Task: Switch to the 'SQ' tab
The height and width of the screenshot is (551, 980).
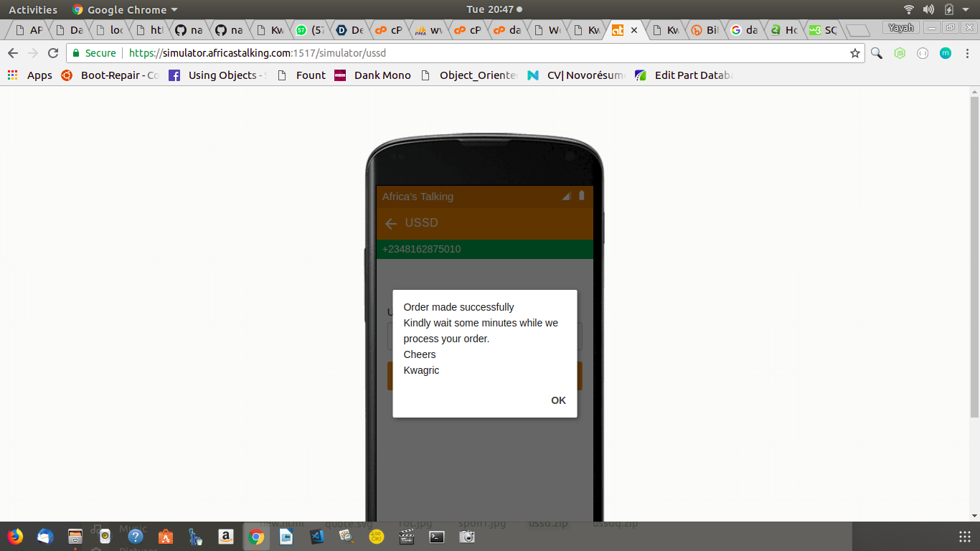Action: [x=823, y=30]
